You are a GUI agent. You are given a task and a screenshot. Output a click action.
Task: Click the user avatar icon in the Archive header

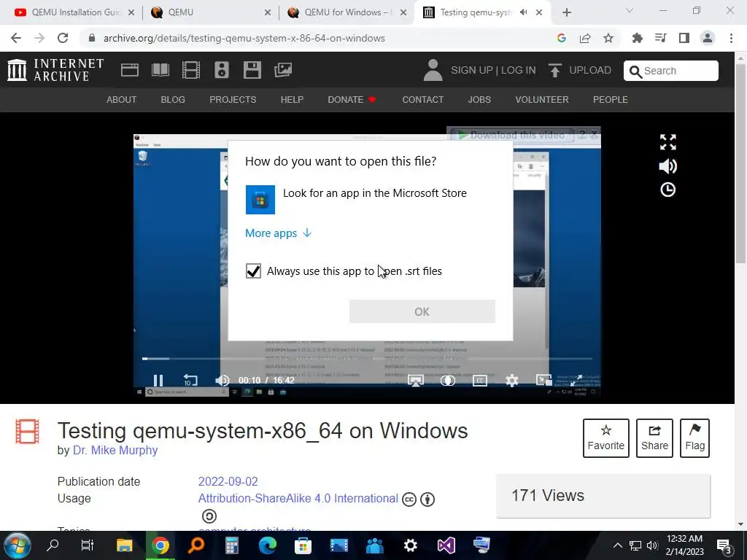433,70
